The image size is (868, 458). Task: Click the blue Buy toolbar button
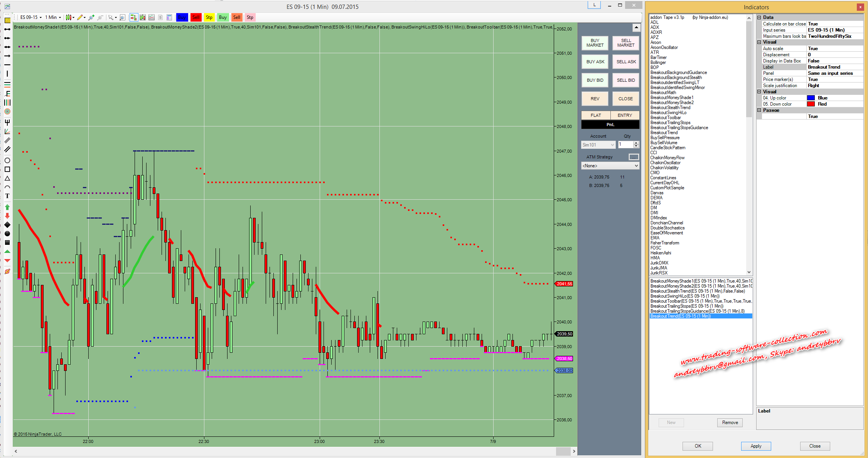[x=182, y=17]
